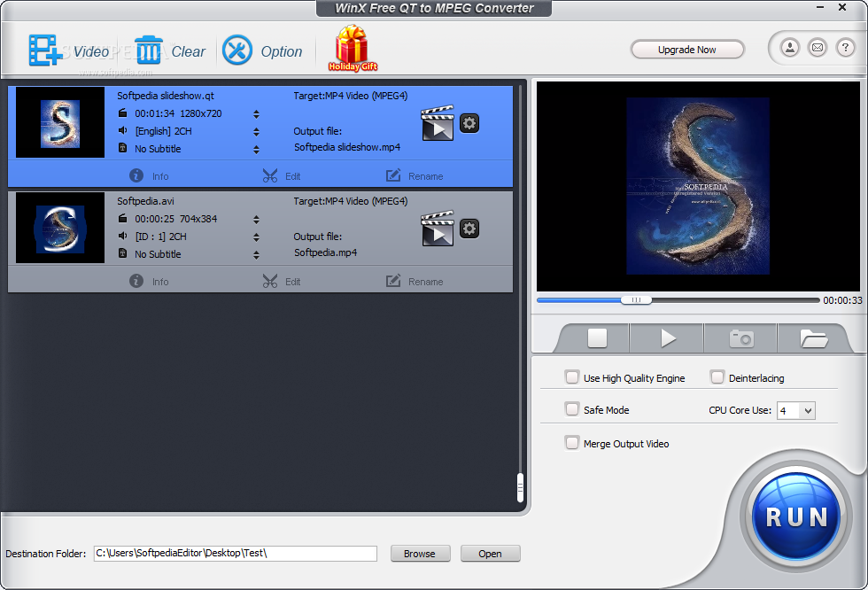The height and width of the screenshot is (590, 868).
Task: Clear the list using the trash icon
Action: click(x=149, y=50)
